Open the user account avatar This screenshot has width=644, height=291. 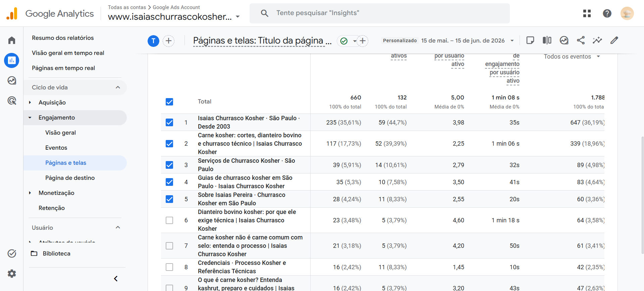pos(627,13)
